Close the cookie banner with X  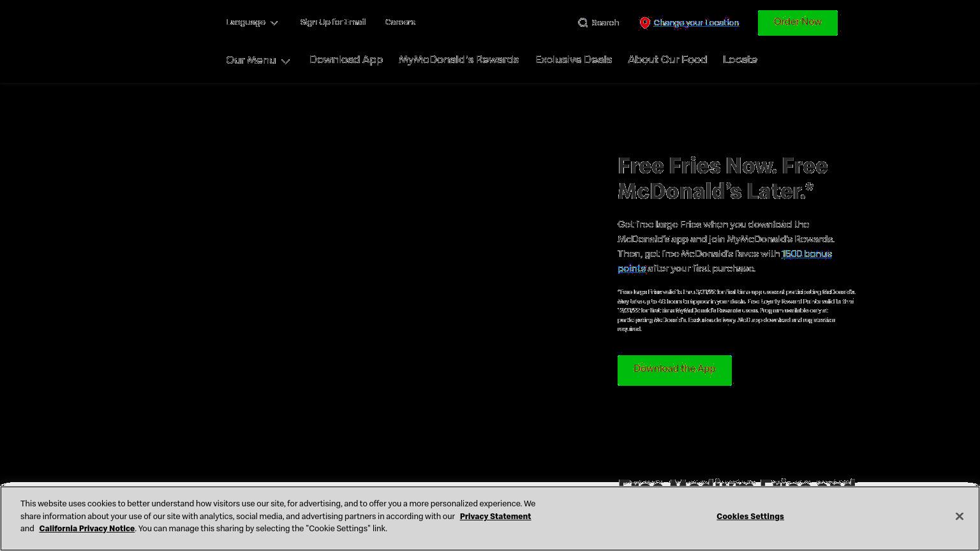click(x=959, y=517)
